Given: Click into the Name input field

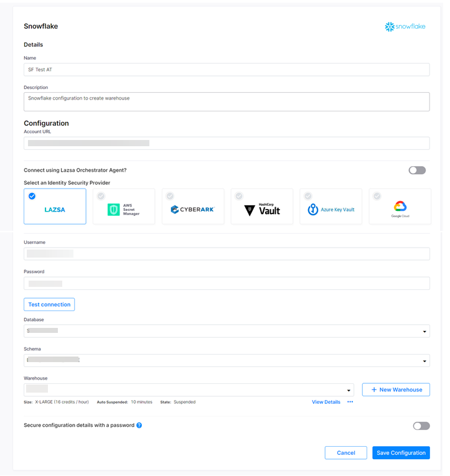Looking at the screenshot, I should 227,70.
